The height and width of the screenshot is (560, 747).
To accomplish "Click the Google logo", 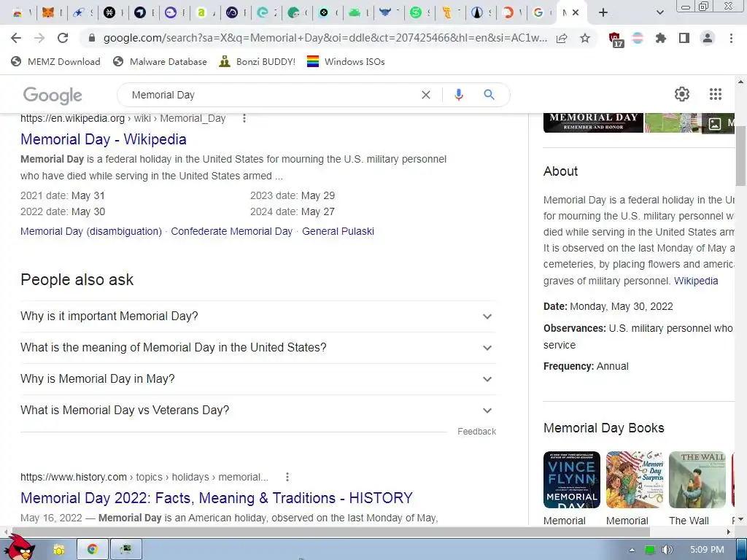I will tap(53, 96).
